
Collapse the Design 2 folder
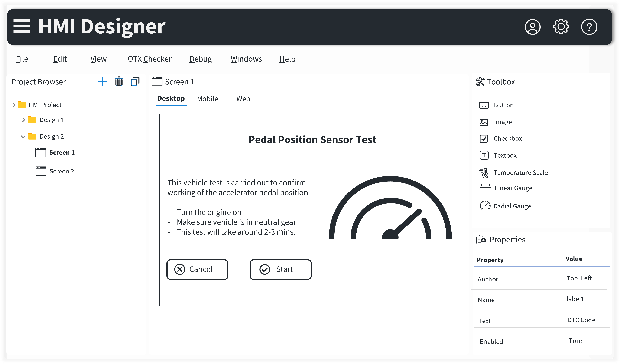pyautogui.click(x=23, y=137)
